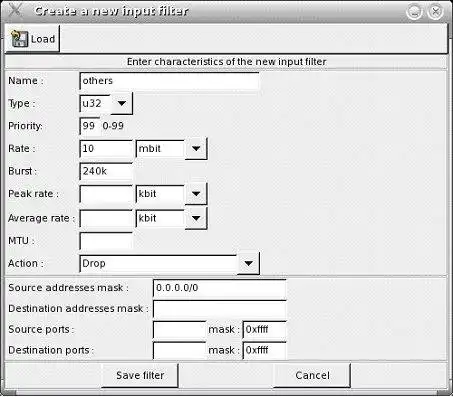Minimize the Create a new input filter window
Screen dimensions: 453x397
click(414, 12)
